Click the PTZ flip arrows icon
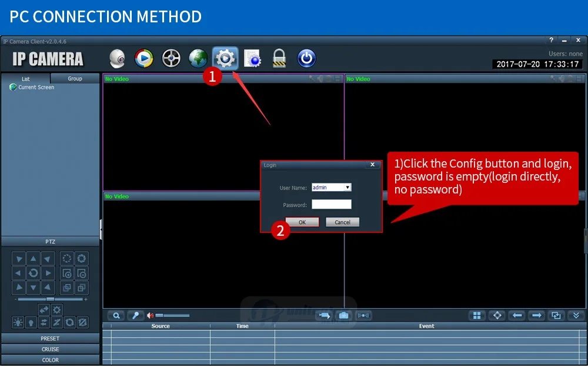This screenshot has height=367, width=588. pyautogui.click(x=44, y=322)
